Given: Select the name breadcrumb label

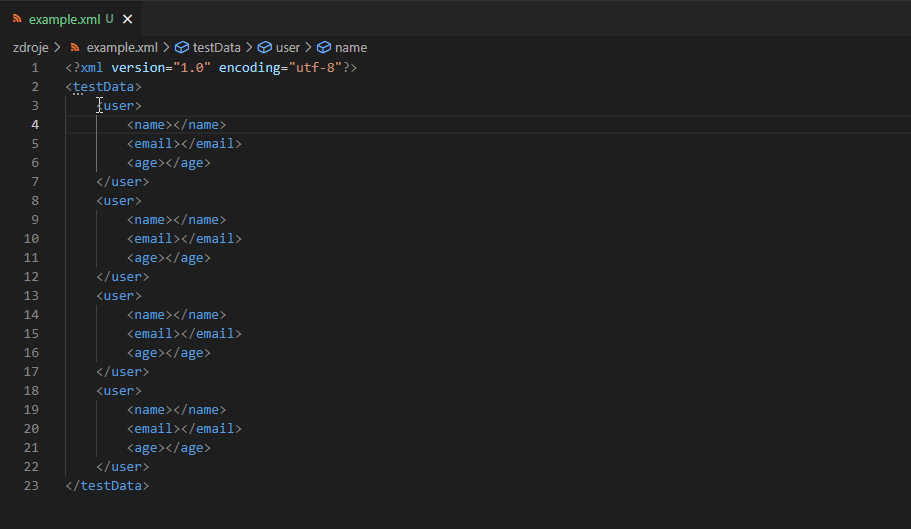Looking at the screenshot, I should (351, 47).
